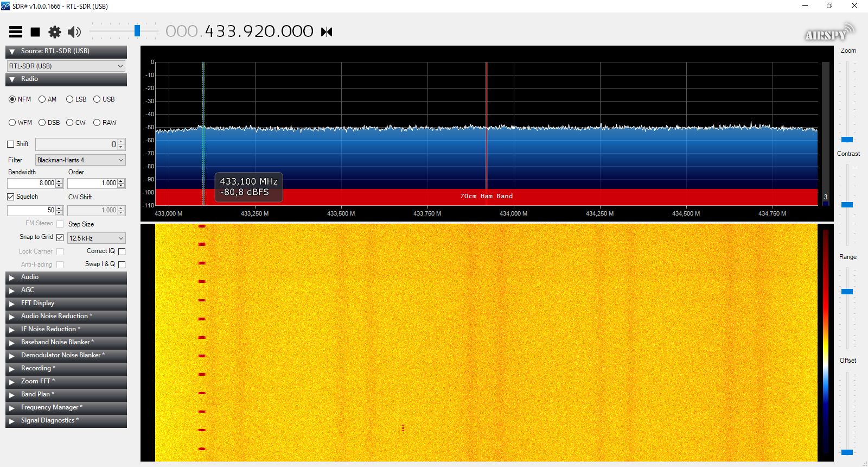Click the Zoom slider handle

pyautogui.click(x=847, y=140)
